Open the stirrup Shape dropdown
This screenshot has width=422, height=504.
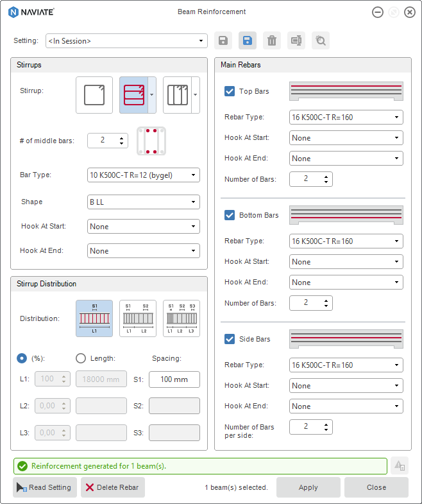point(143,202)
